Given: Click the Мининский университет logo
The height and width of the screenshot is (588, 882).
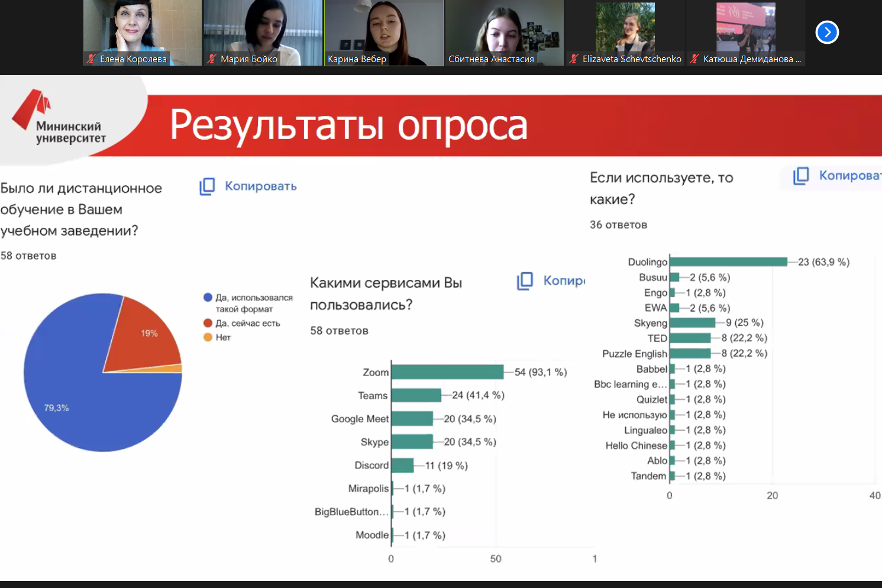Looking at the screenshot, I should coord(59,117).
